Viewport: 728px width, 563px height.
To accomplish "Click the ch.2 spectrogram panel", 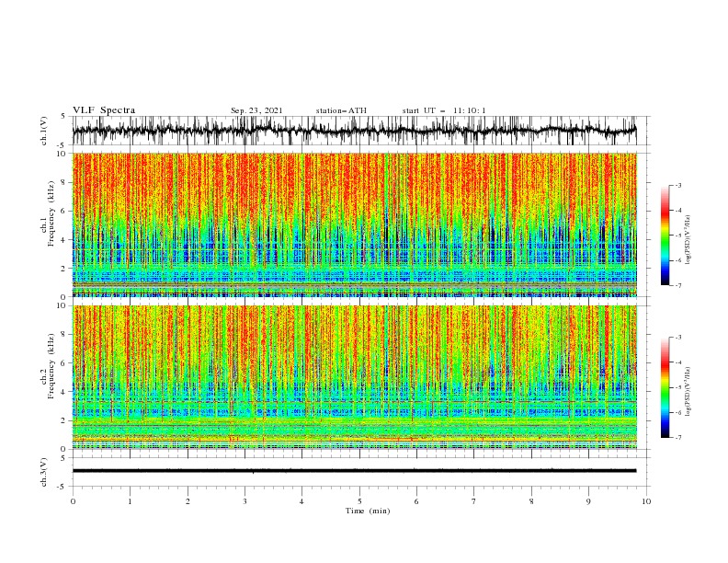I will click(x=355, y=377).
